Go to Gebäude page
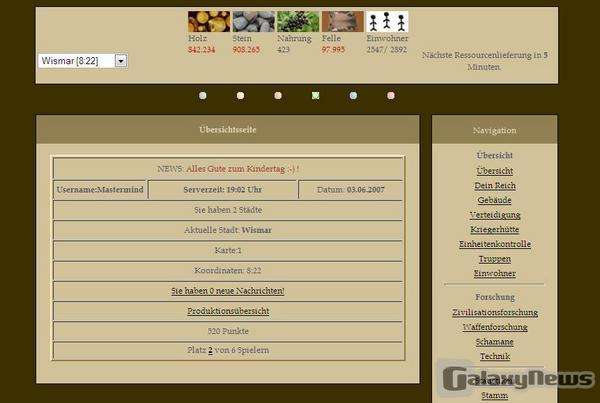The image size is (600, 403). [494, 200]
